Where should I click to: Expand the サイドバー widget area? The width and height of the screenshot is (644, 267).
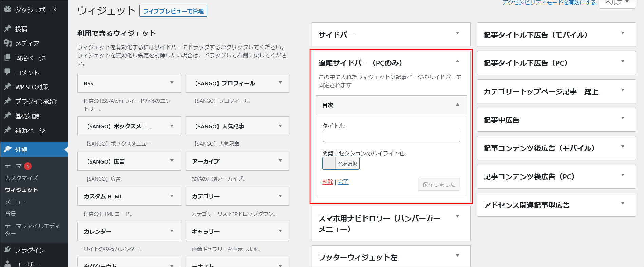pyautogui.click(x=457, y=33)
